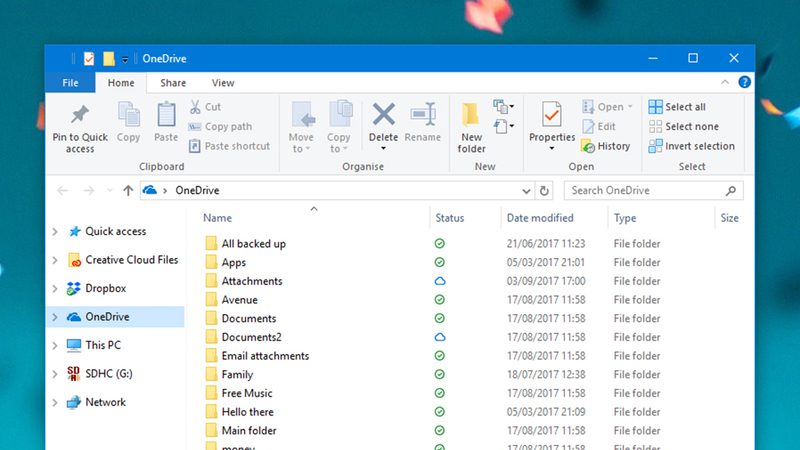Viewport: 800px width, 450px height.
Task: Customize Quick Access Toolbar dropdown
Action: pyautogui.click(x=125, y=60)
